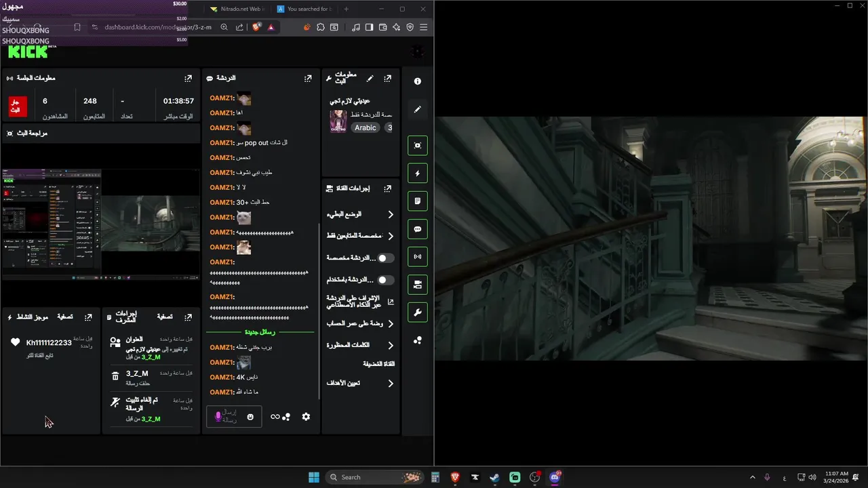Expand account age row chevron

point(391,324)
